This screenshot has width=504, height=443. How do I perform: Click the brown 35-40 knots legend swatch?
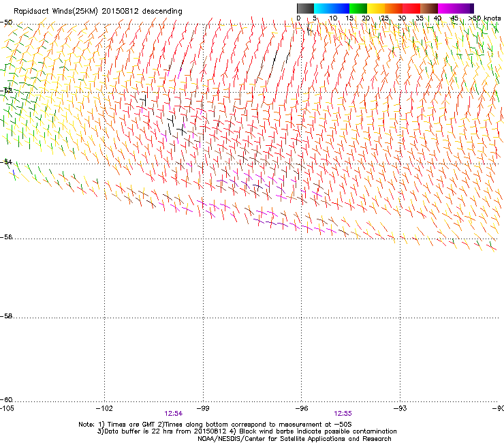point(429,8)
